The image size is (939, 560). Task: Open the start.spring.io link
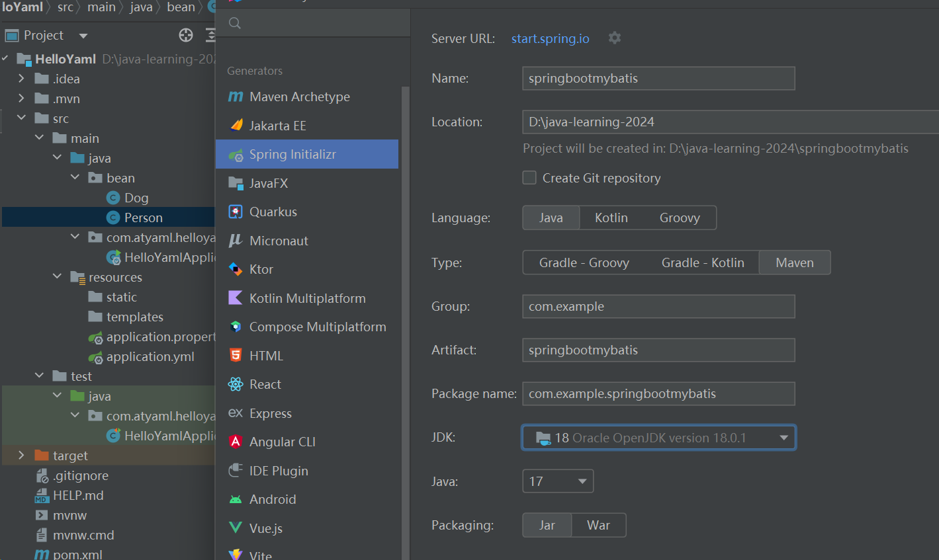coord(550,38)
